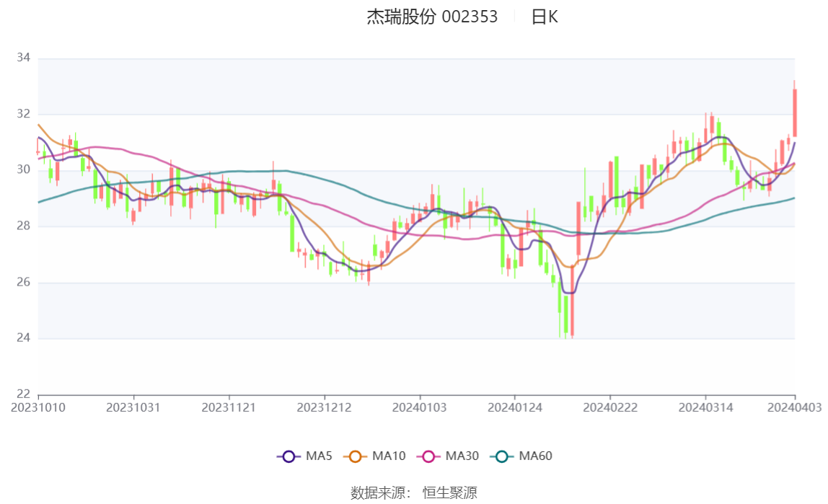This screenshot has width=828, height=504.
Task: Click the 日K period label
Action: [x=545, y=17]
